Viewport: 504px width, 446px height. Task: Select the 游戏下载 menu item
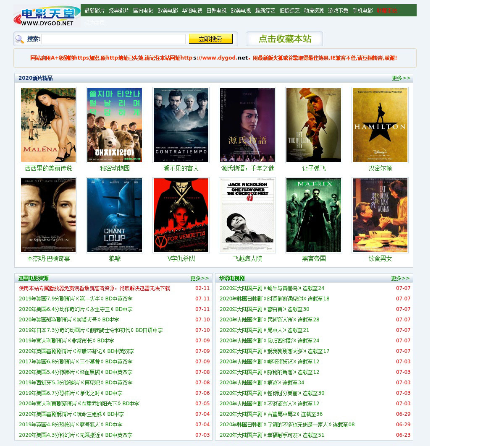(x=338, y=10)
